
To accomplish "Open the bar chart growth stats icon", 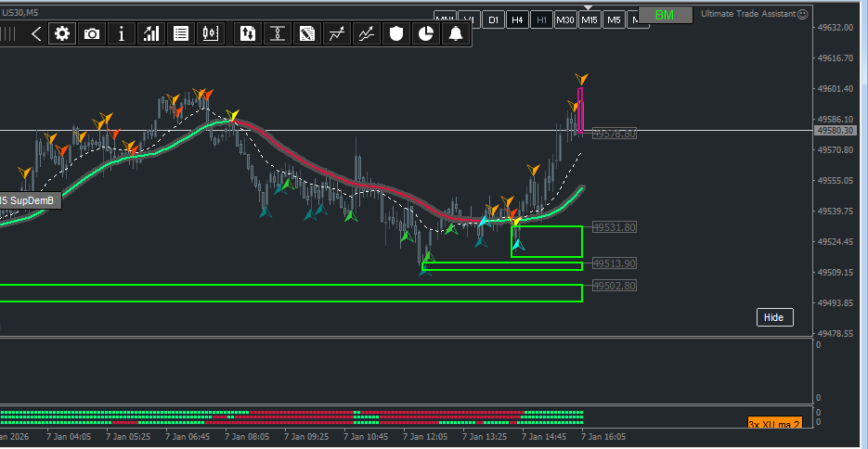I will pyautogui.click(x=151, y=34).
